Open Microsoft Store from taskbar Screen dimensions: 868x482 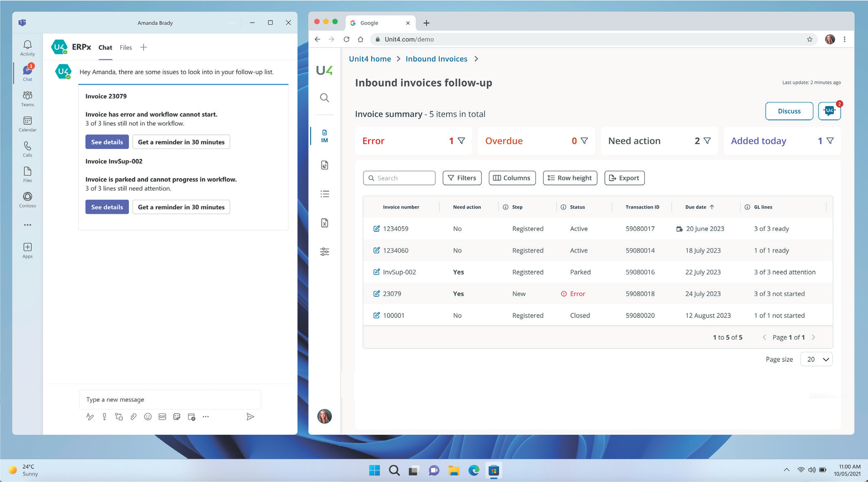click(x=494, y=470)
